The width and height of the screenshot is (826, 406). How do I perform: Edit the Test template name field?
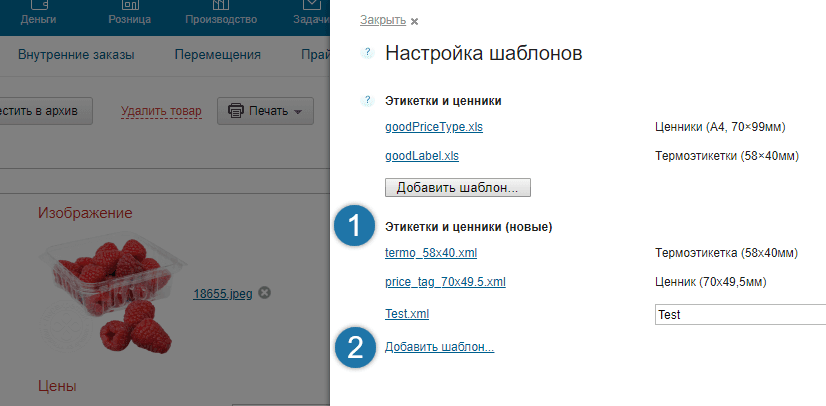pos(740,314)
